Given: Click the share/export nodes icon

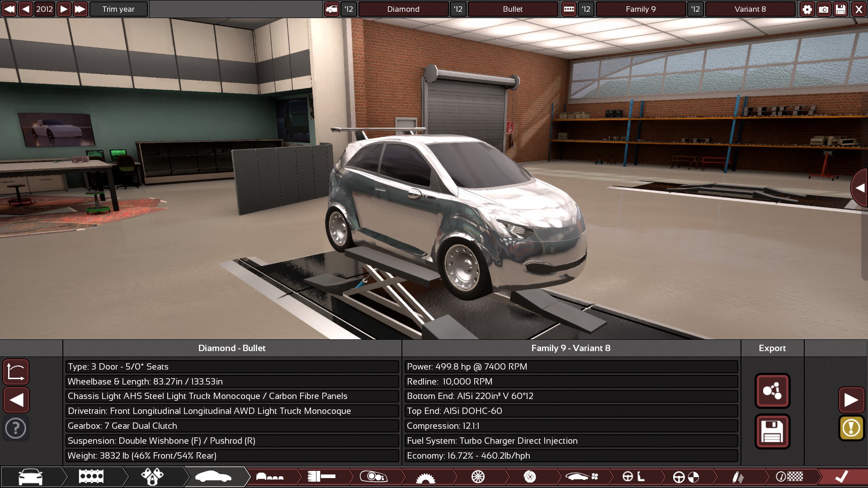Looking at the screenshot, I should [772, 390].
